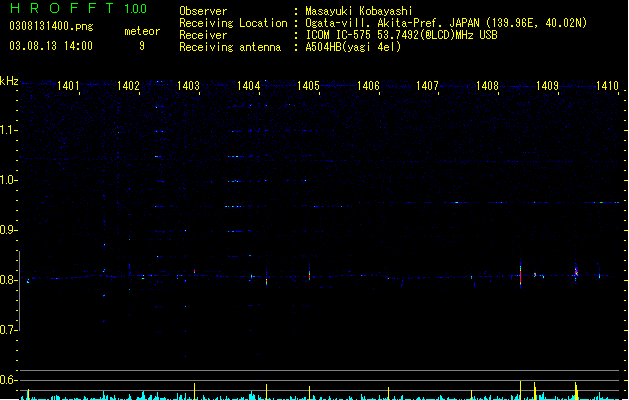Image resolution: width=629 pixels, height=400 pixels.
Task: Click the 1401 time axis label
Action: coord(68,86)
